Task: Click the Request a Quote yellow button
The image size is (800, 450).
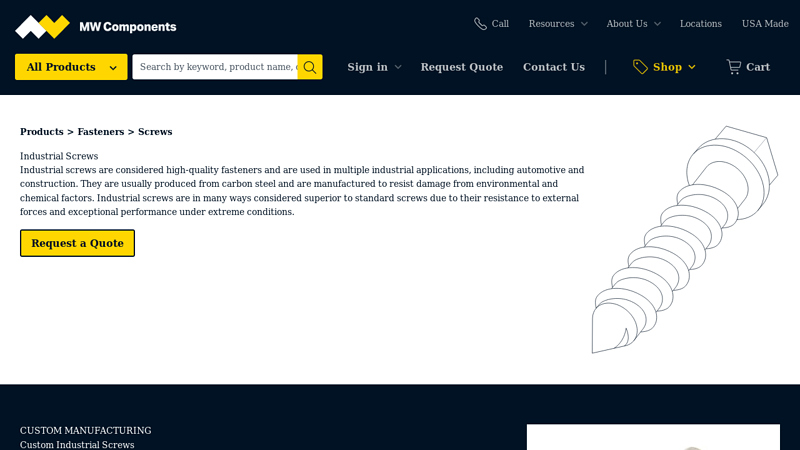Action: click(77, 243)
